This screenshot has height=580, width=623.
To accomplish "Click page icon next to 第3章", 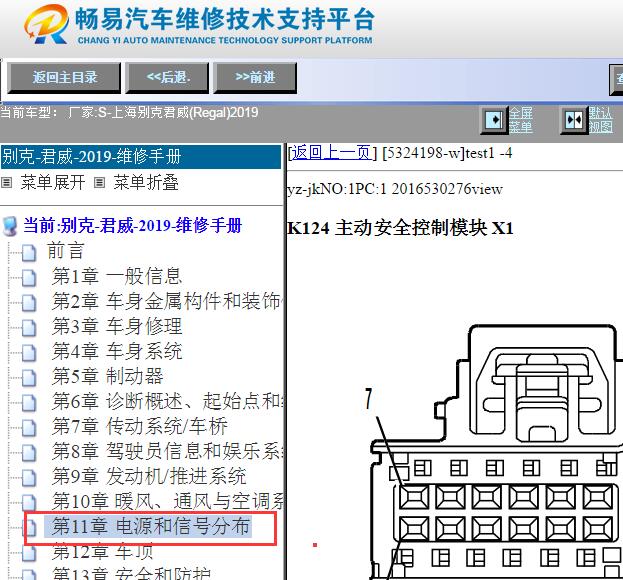I will click(x=29, y=328).
